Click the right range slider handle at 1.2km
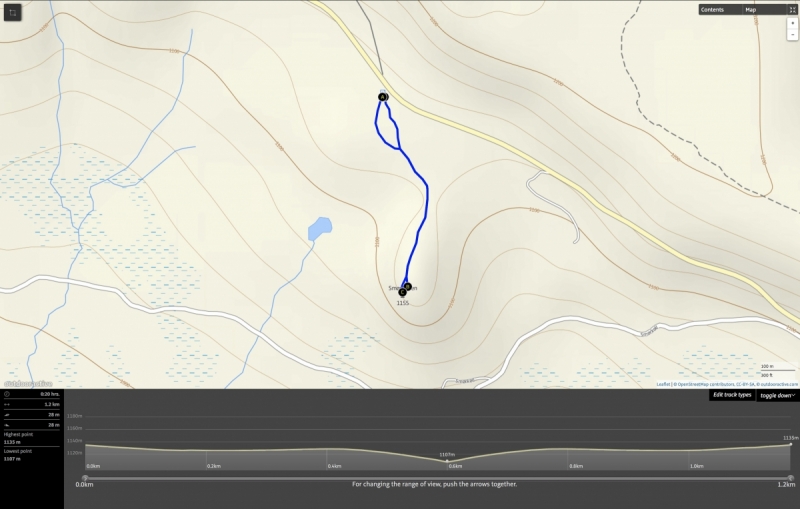The height and width of the screenshot is (509, 800). (x=790, y=478)
